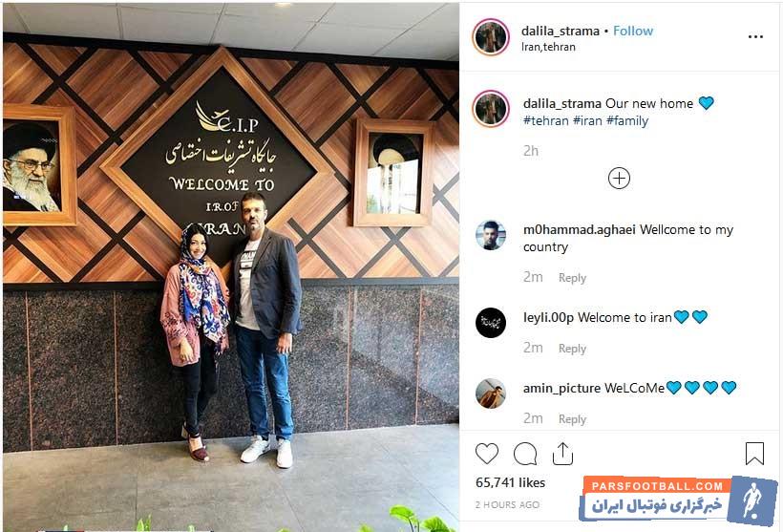Reply to amin_picture's comment

[x=572, y=419]
